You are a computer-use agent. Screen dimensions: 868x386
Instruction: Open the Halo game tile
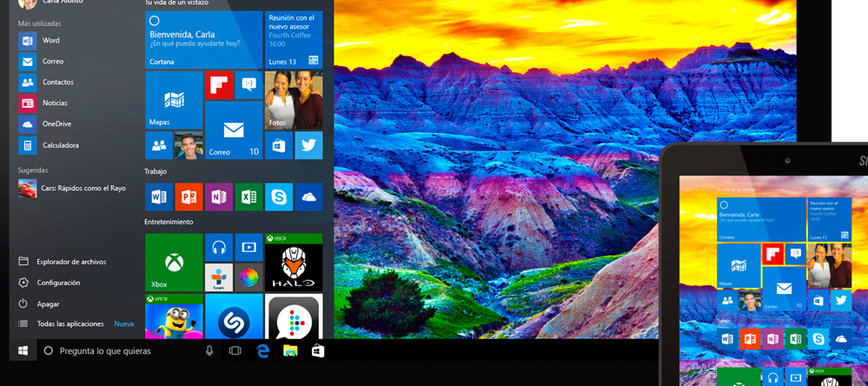[294, 263]
